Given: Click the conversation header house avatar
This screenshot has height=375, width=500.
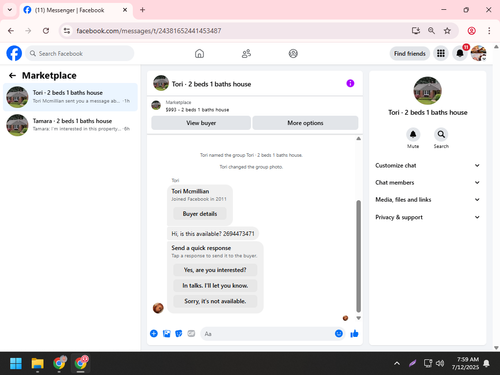Looking at the screenshot, I should click(161, 83).
